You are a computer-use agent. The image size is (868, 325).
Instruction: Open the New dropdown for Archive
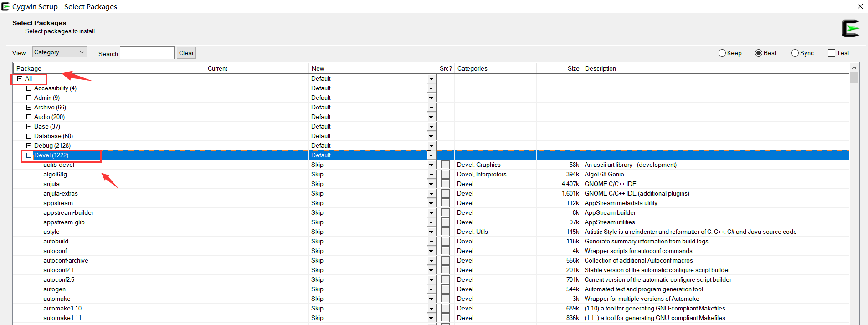point(431,108)
